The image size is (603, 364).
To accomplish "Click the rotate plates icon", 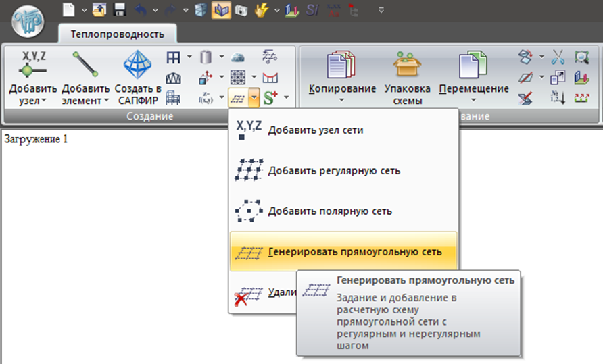I will (525, 57).
